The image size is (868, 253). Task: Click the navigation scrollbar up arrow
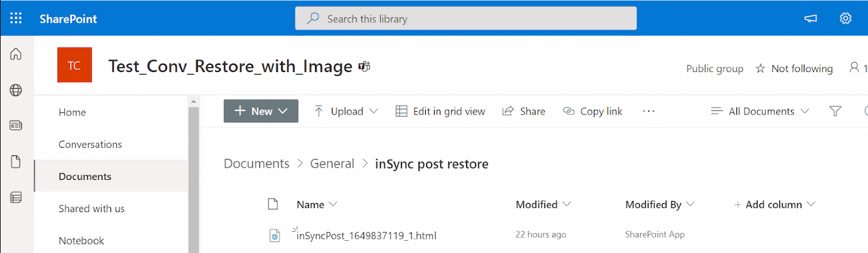coord(194,102)
